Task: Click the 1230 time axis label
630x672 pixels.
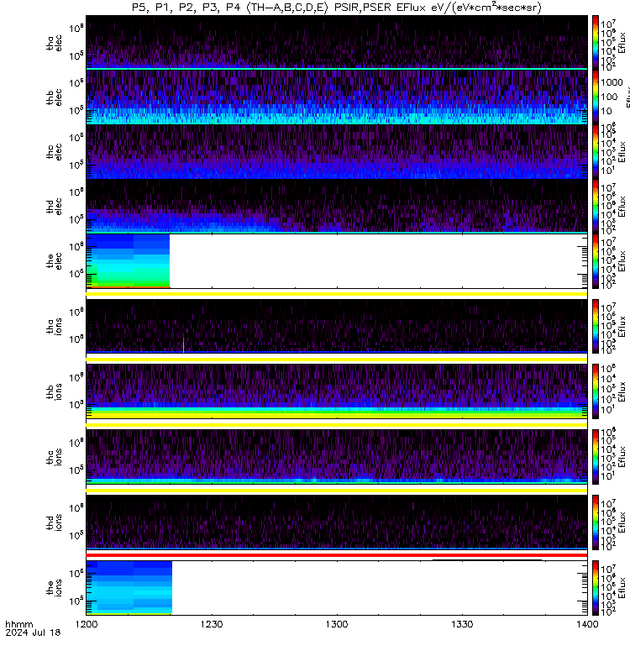Action: click(x=212, y=624)
